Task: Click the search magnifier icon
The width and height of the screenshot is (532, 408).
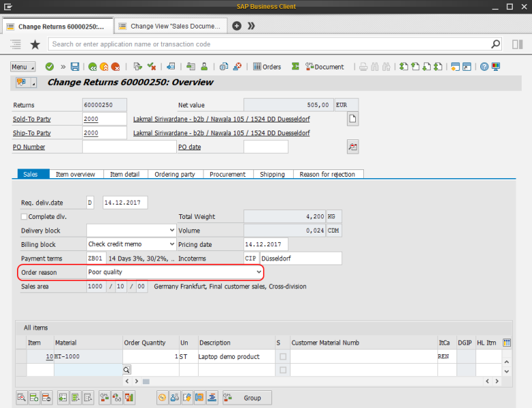Action: coord(495,44)
